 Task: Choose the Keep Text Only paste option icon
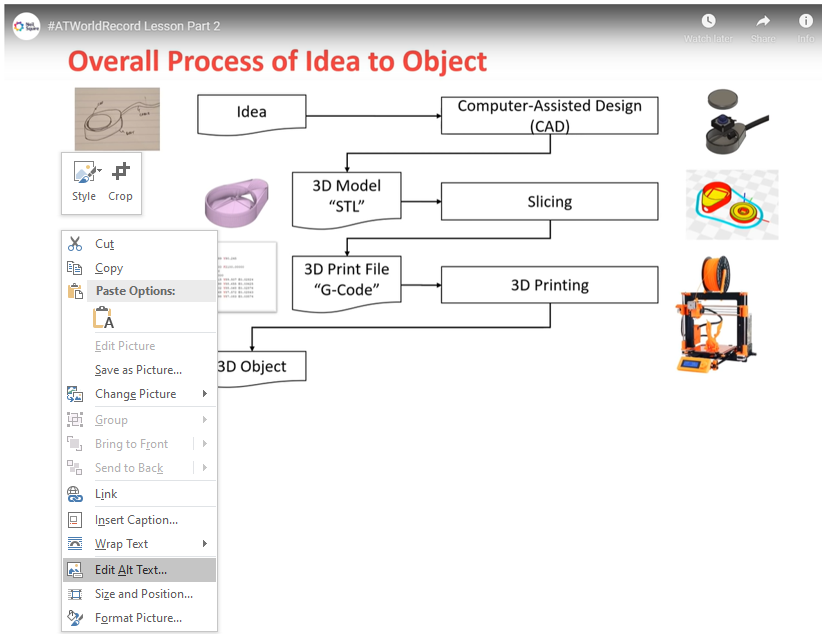coord(103,316)
